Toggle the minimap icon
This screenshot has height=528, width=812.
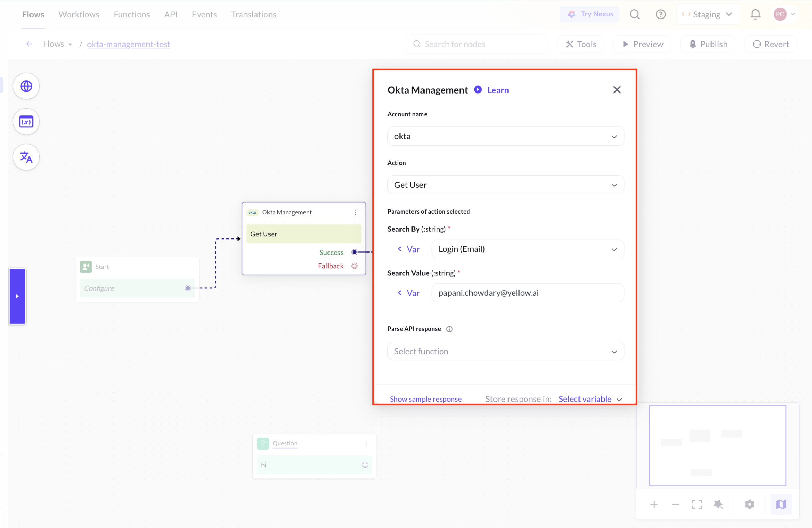coord(781,504)
